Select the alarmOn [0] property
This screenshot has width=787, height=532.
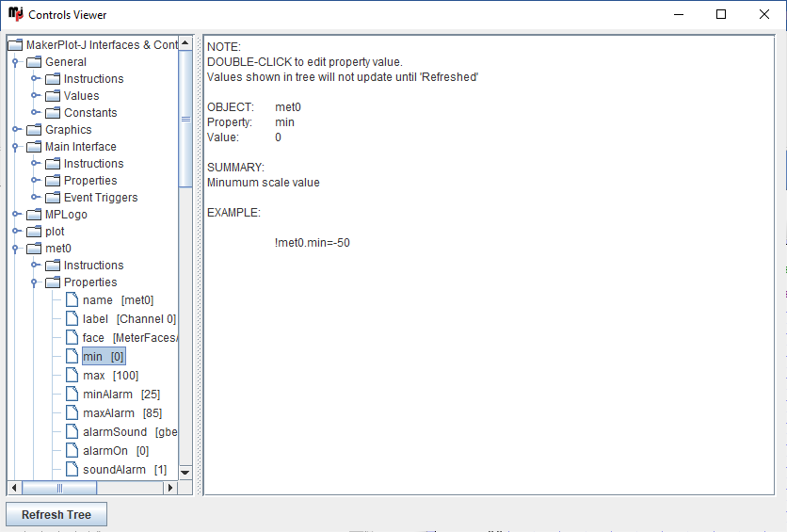[116, 451]
